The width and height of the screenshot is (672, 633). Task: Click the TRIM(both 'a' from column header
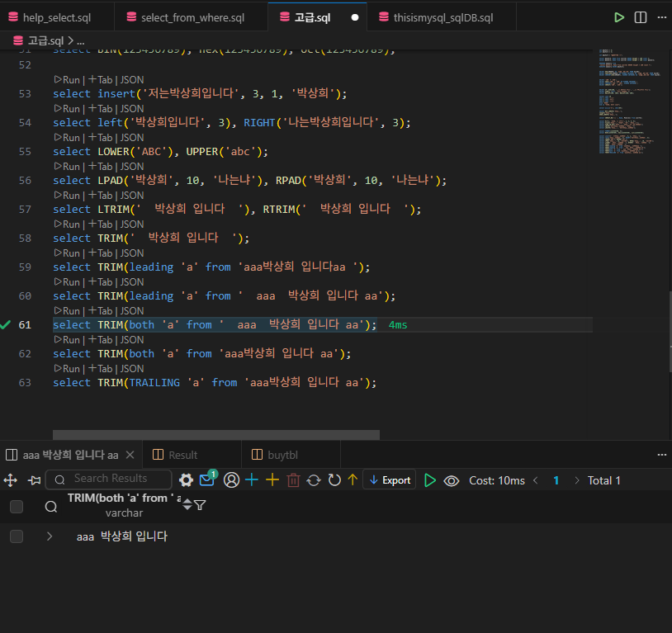tap(124, 498)
